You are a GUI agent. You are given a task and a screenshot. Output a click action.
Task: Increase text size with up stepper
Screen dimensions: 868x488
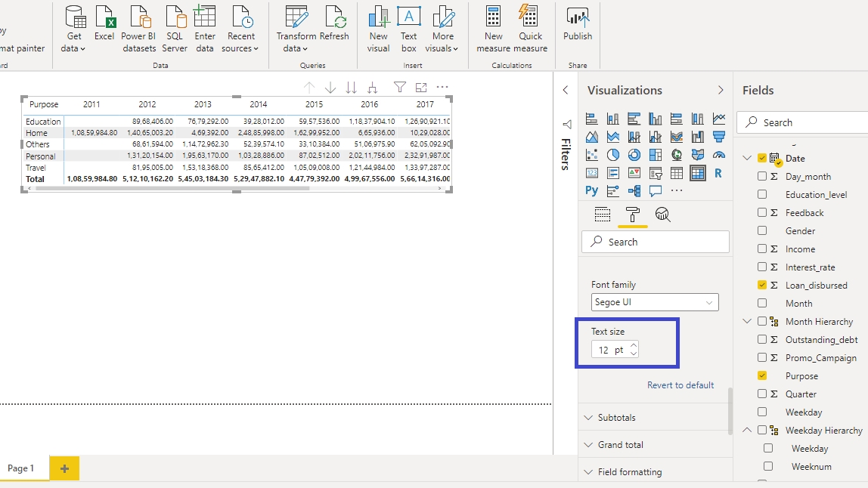(634, 345)
